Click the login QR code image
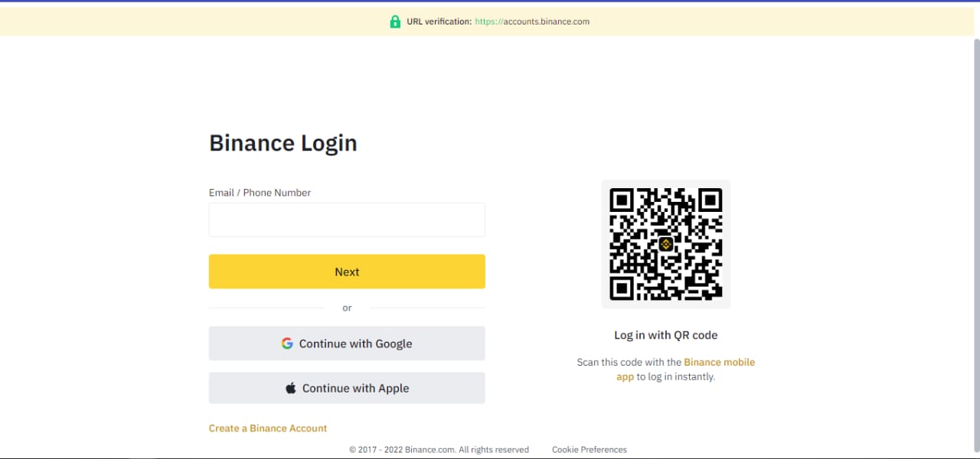Viewport: 980px width, 459px height. coord(666,244)
